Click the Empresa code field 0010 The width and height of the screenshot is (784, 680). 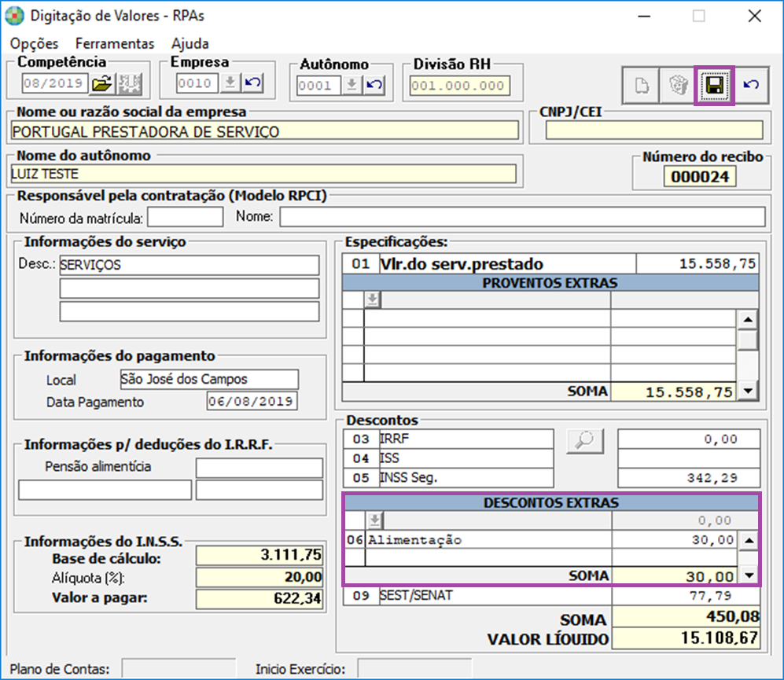pyautogui.click(x=197, y=83)
